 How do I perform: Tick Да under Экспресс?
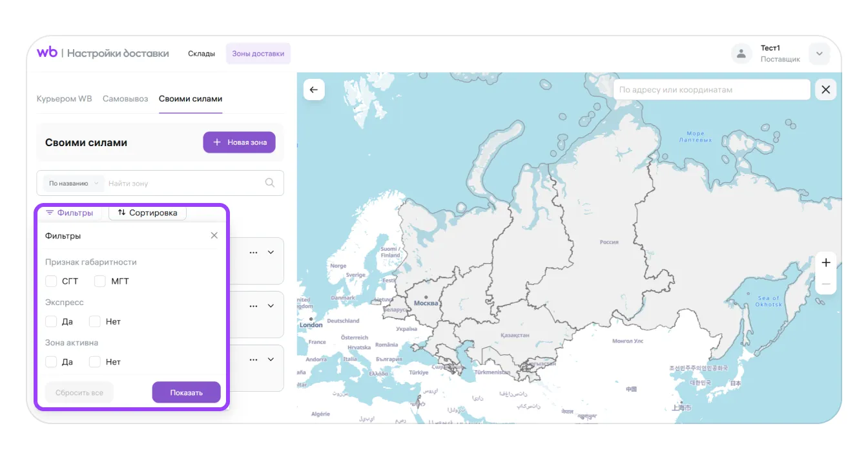(x=52, y=321)
